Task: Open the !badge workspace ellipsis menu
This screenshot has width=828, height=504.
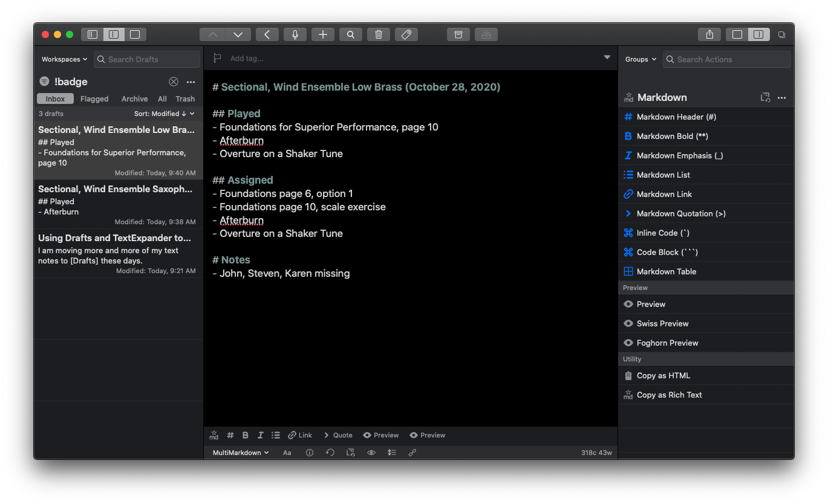Action: click(191, 82)
